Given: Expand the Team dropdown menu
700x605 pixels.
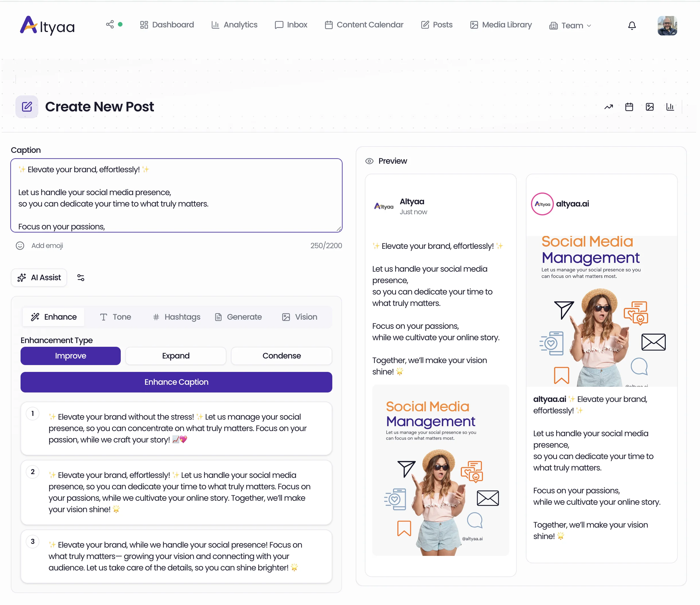Looking at the screenshot, I should [570, 25].
